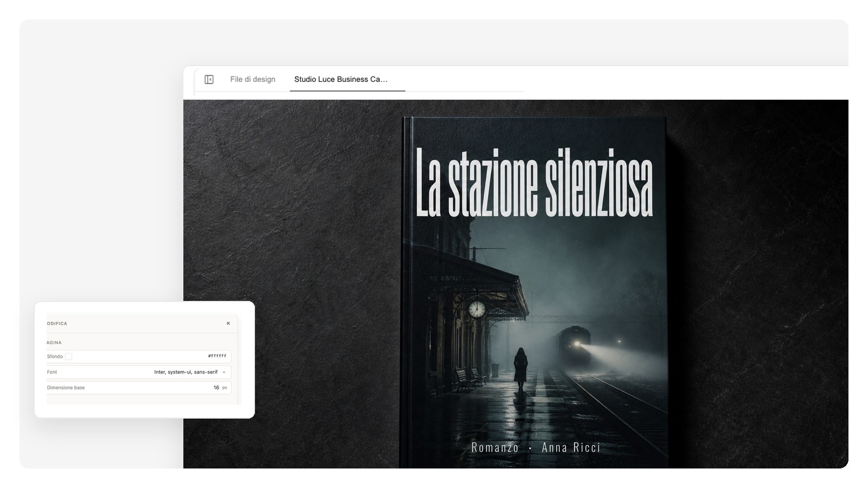Edit the #ffffff background hex value
The width and height of the screenshot is (868, 488).
click(x=217, y=356)
